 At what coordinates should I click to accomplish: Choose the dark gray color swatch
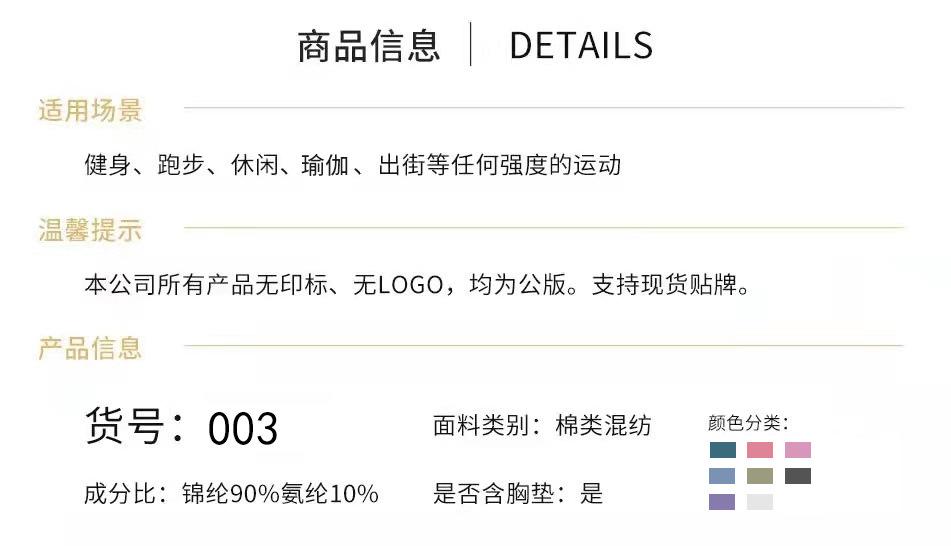[798, 476]
